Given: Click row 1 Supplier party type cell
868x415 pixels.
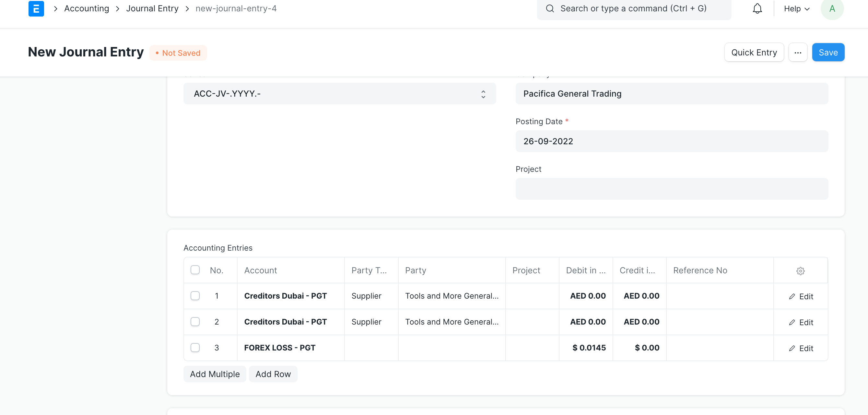Looking at the screenshot, I should coord(371,296).
